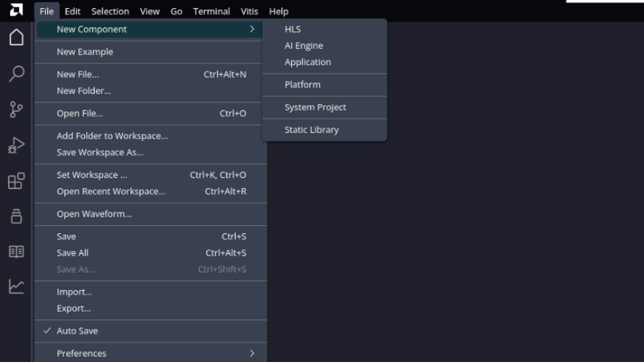Expand the Preferences submenu arrow

[x=252, y=353]
